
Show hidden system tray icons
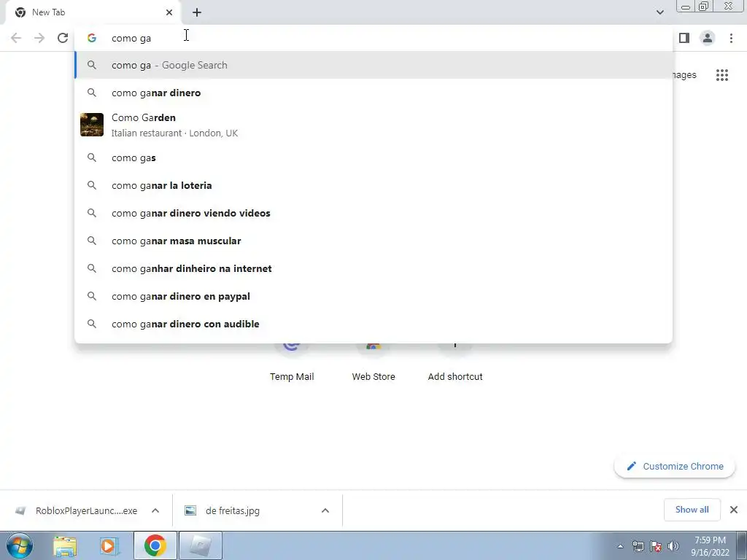(x=620, y=546)
